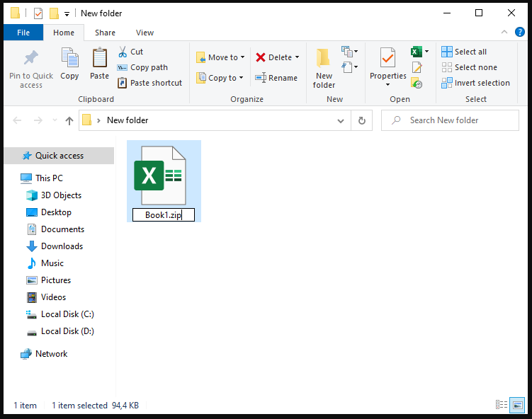Go up one folder level arrow
Image resolution: width=532 pixels, height=419 pixels.
click(x=69, y=120)
